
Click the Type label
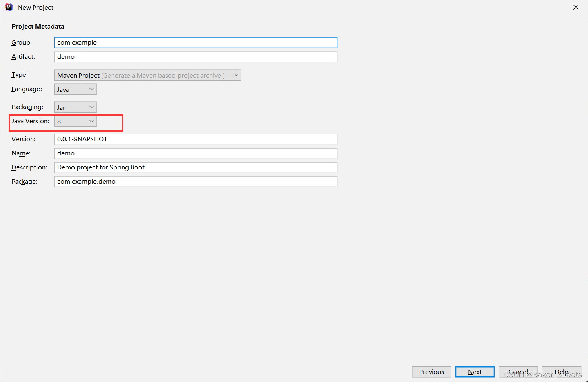click(20, 75)
